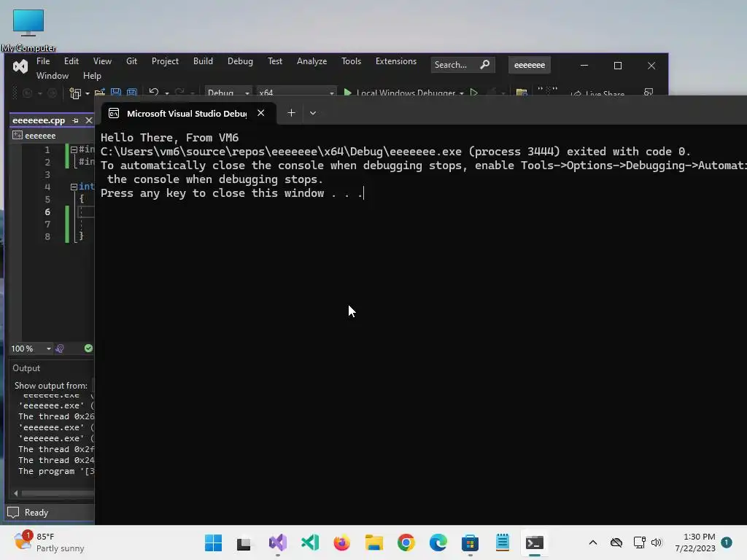Click the Visual Studio Search box
Image resolution: width=747 pixels, height=560 pixels.
pyautogui.click(x=462, y=65)
